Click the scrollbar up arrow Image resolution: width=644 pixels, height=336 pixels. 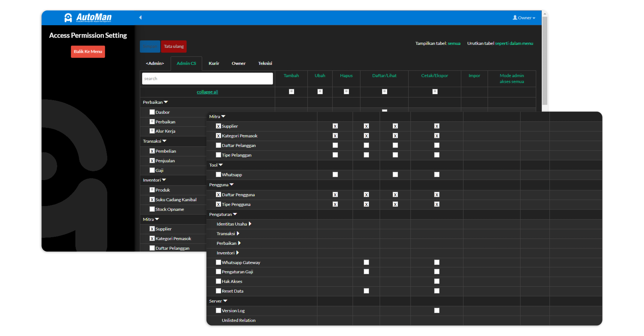click(x=545, y=14)
